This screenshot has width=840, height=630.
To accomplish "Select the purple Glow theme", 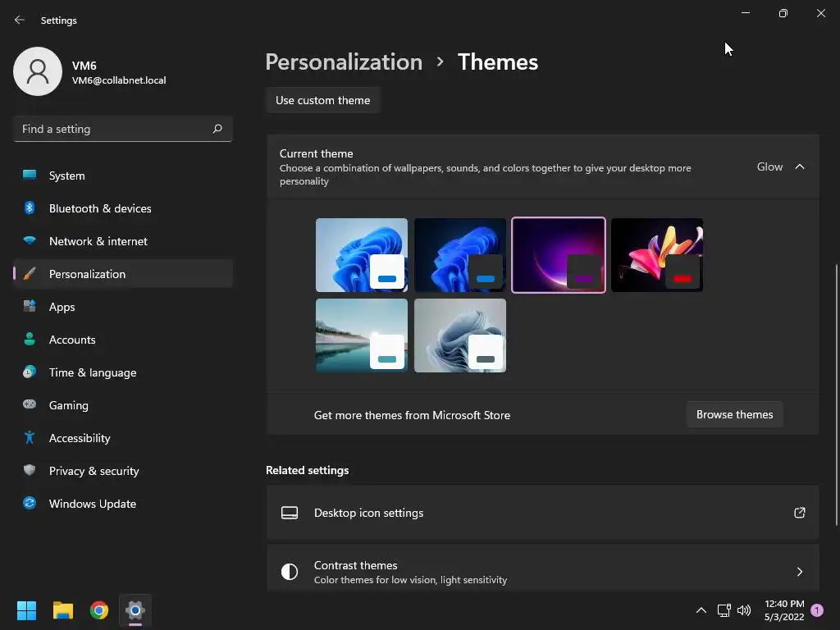I will (558, 255).
